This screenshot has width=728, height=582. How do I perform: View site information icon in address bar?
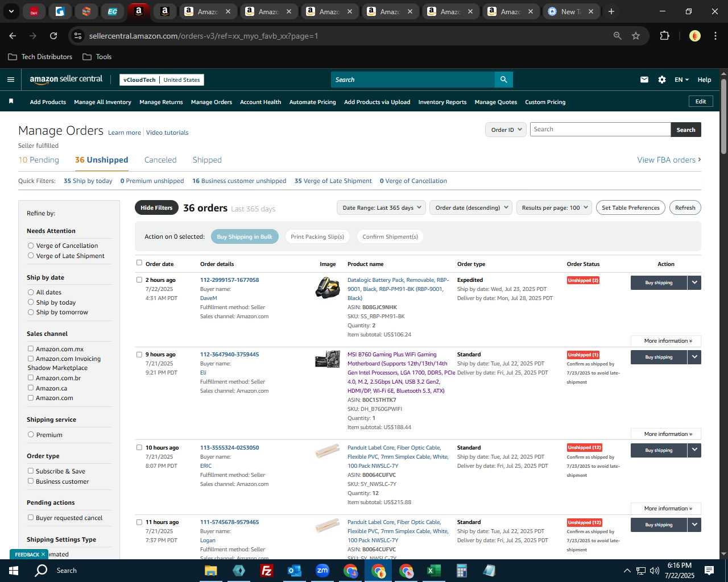click(78, 36)
